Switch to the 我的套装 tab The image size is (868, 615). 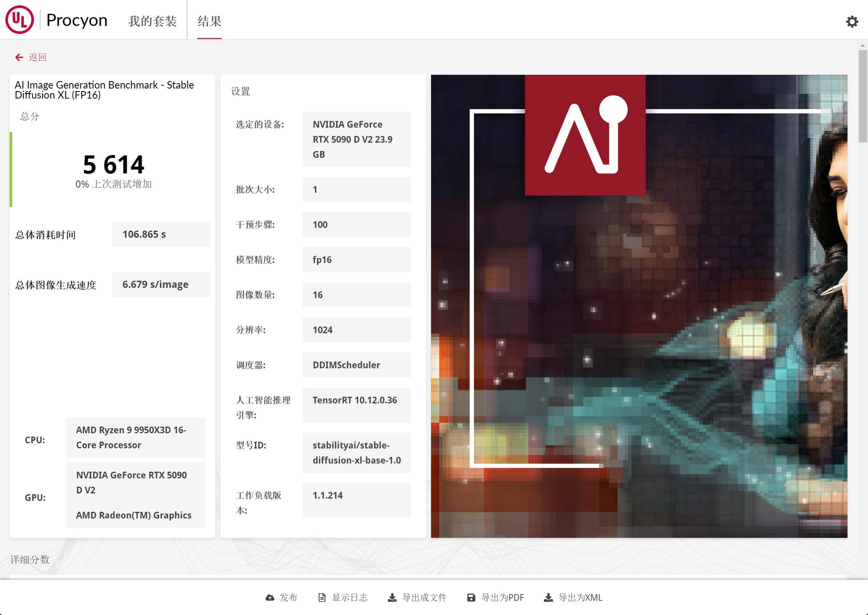pos(152,21)
